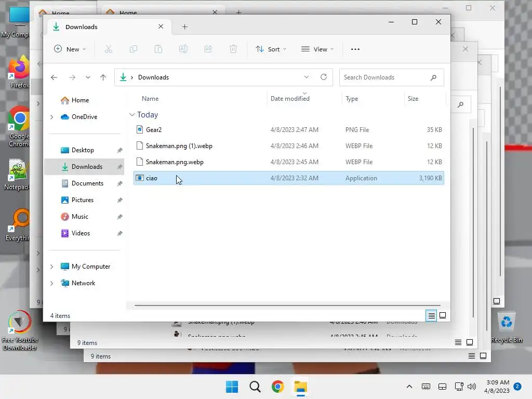The width and height of the screenshot is (532, 399).
Task: Sort by the Name column header
Action: coord(150,99)
